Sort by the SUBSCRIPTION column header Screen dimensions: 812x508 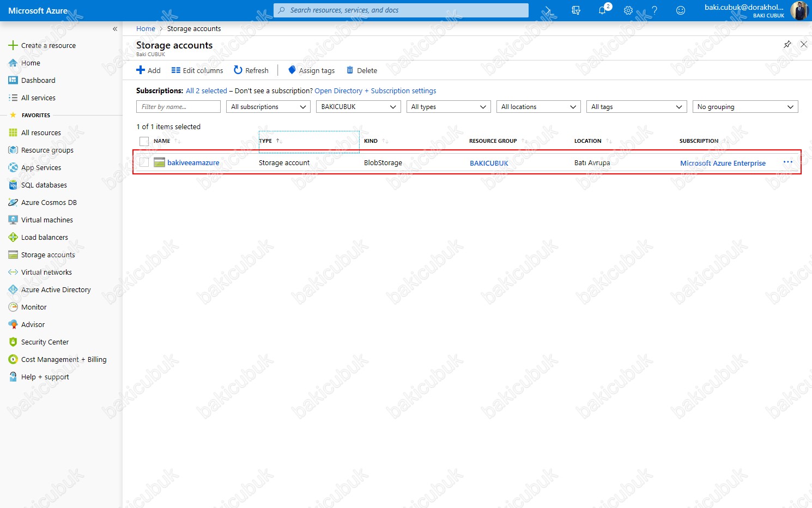tap(699, 141)
